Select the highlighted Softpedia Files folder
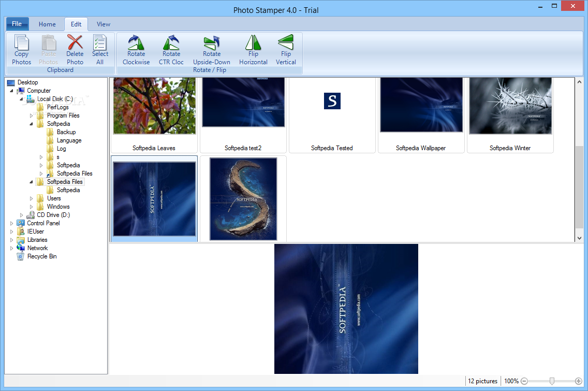 pyautogui.click(x=65, y=182)
